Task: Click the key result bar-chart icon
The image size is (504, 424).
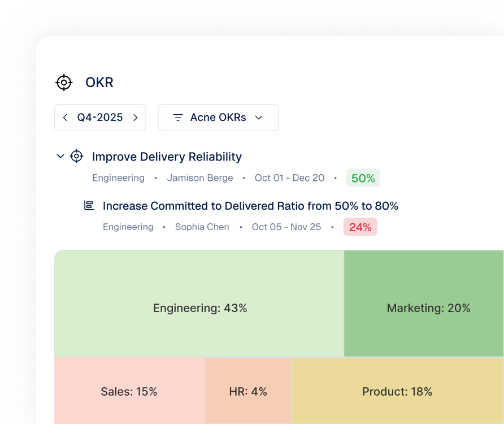Action: [x=89, y=205]
